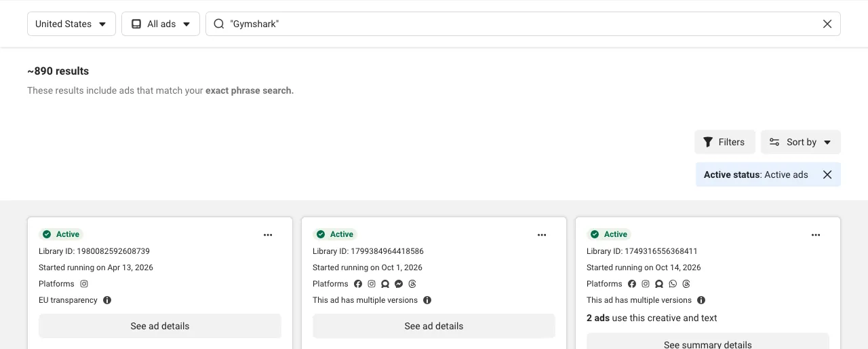Open the three-dot menu on the Oct 14 ad
Viewport: 868px width, 349px height.
816,235
